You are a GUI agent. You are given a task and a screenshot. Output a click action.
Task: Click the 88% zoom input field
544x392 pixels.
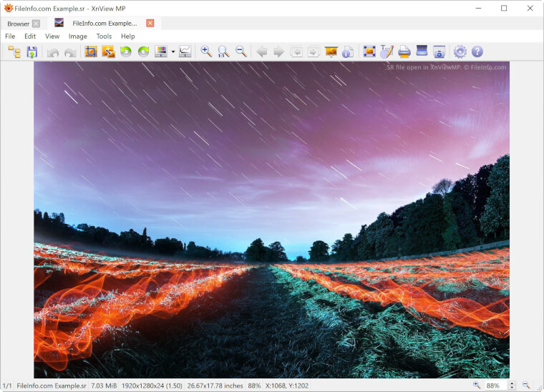point(495,386)
